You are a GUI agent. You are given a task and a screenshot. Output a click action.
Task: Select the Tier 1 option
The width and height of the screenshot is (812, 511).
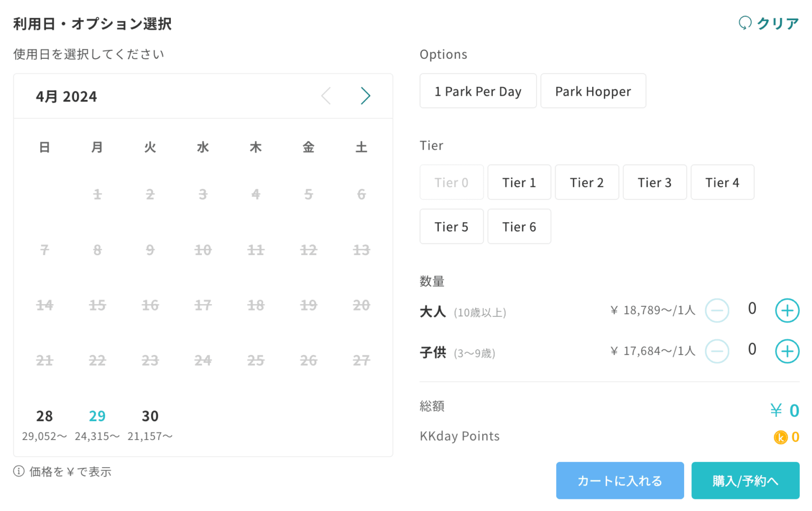[519, 182]
